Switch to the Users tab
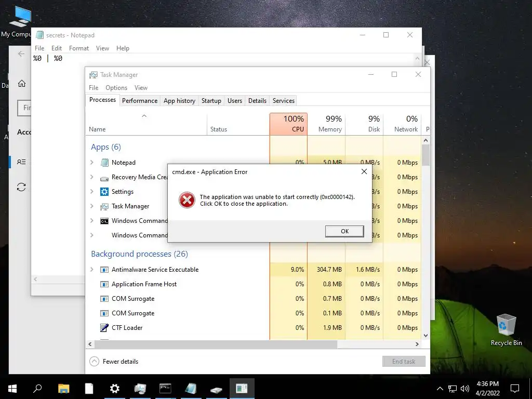This screenshot has width=532, height=399. click(235, 101)
